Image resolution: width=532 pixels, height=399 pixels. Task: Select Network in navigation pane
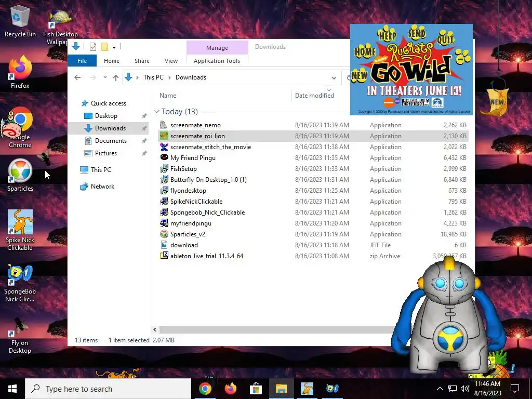click(x=102, y=187)
